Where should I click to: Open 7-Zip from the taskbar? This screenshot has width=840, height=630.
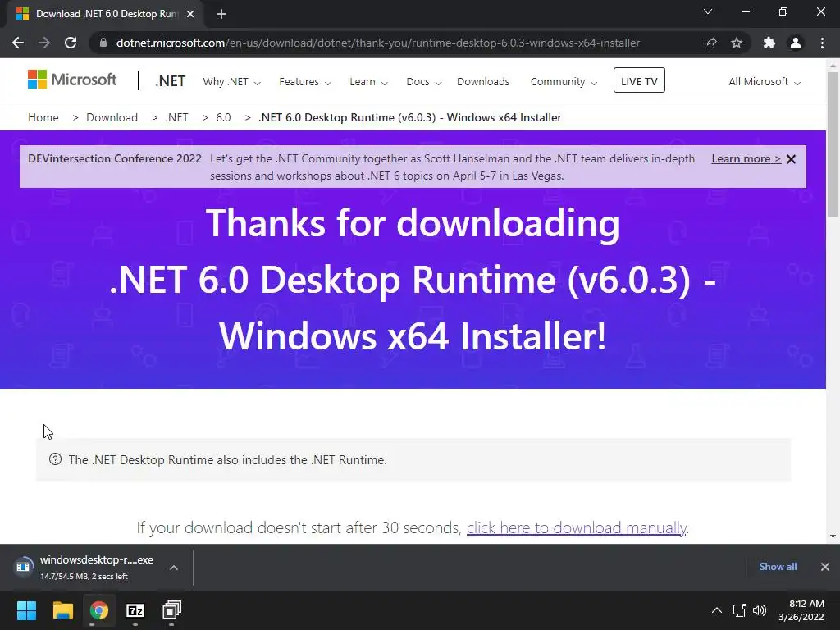click(x=135, y=610)
